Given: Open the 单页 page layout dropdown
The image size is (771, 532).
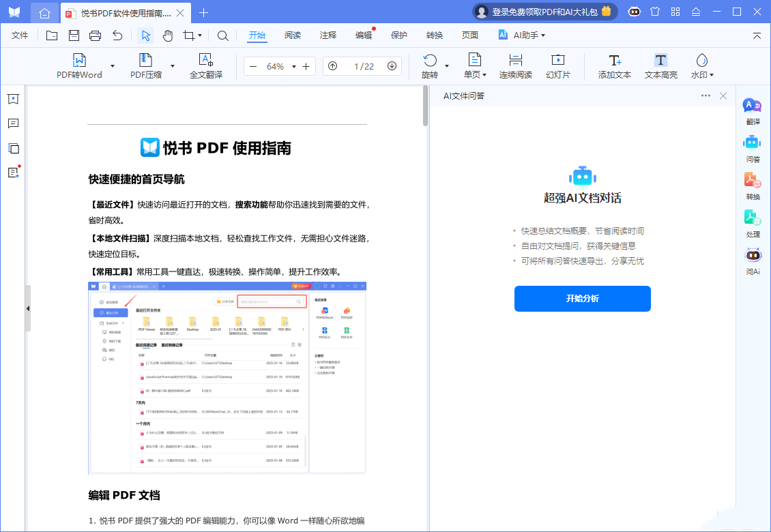Looking at the screenshot, I should (x=475, y=66).
